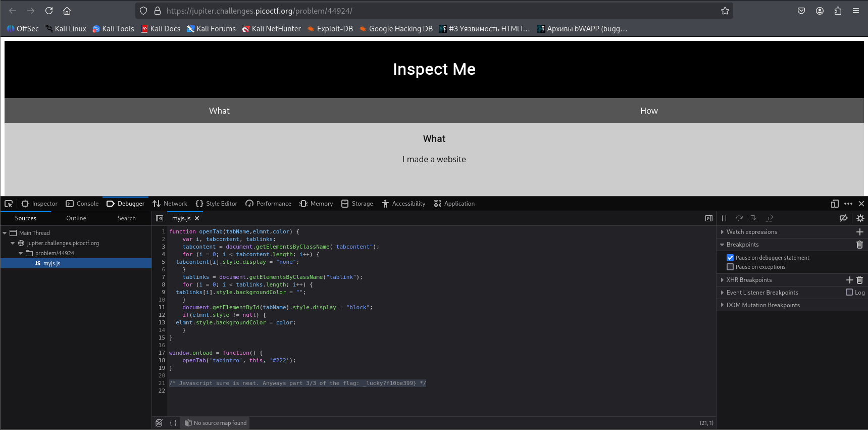
Task: Enable the Event Listener Log checkbox
Action: point(849,293)
